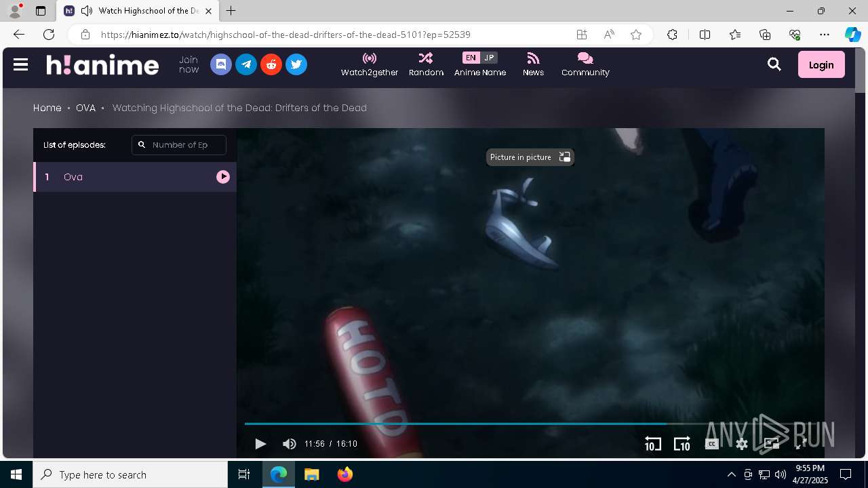
Task: Open Watch2gether page
Action: point(370,64)
